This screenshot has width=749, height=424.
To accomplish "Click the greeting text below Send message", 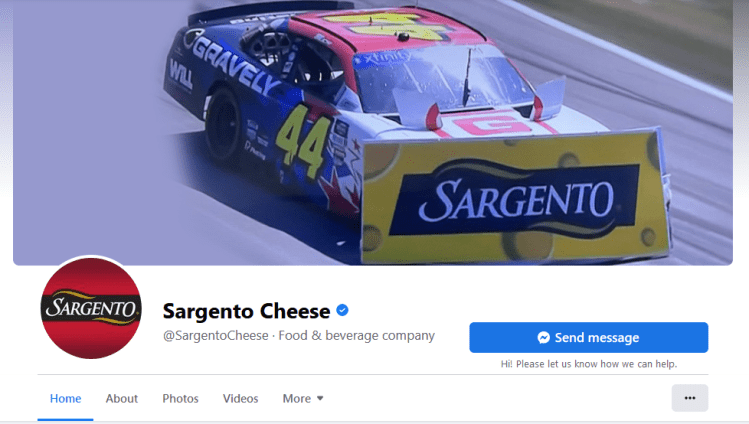I will click(588, 364).
